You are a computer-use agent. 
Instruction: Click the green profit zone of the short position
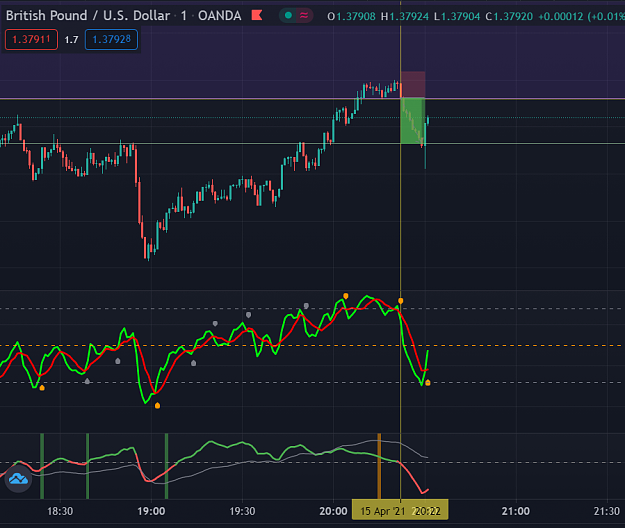pos(413,121)
